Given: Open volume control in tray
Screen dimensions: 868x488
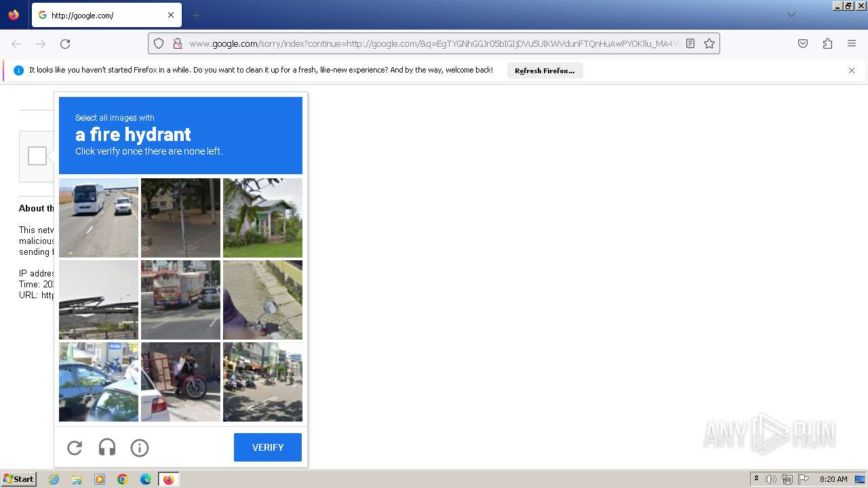Looking at the screenshot, I should pos(771,479).
